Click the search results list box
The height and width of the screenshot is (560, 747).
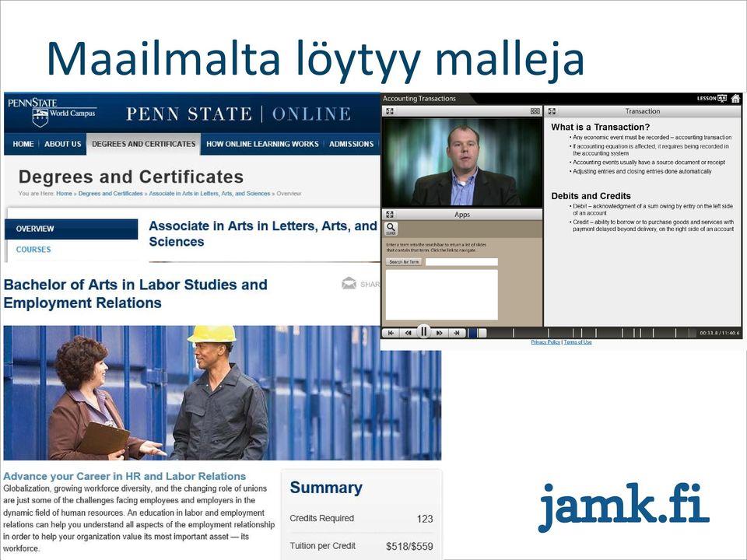pos(442,295)
